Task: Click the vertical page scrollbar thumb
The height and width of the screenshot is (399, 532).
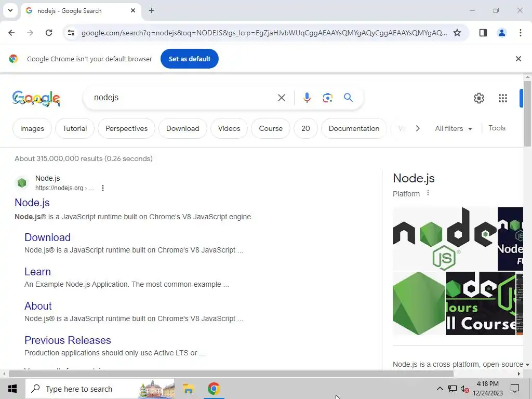Action: [527, 114]
